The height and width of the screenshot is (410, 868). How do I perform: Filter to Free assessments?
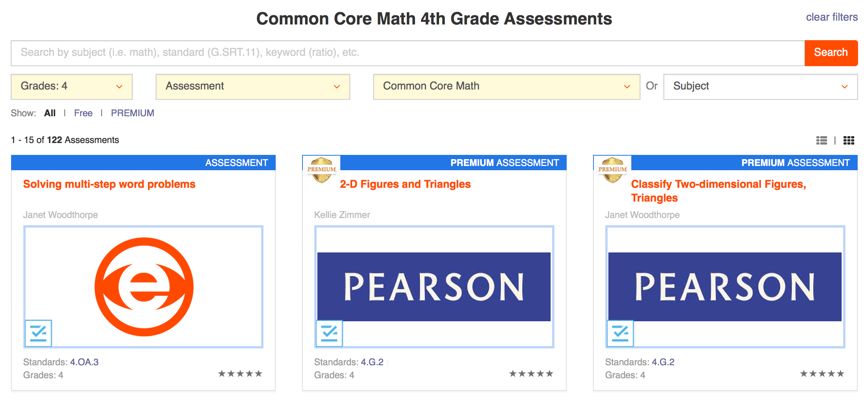coord(83,113)
